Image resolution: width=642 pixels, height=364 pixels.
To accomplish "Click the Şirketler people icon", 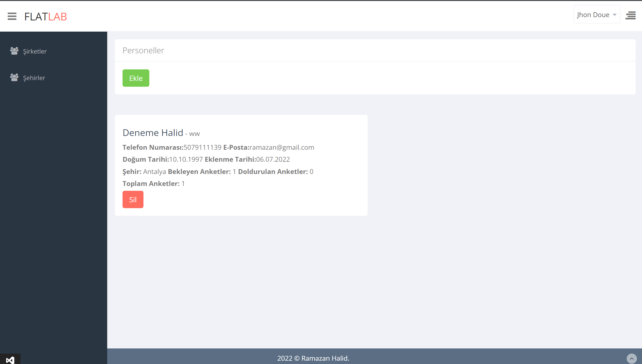I will pyautogui.click(x=14, y=51).
